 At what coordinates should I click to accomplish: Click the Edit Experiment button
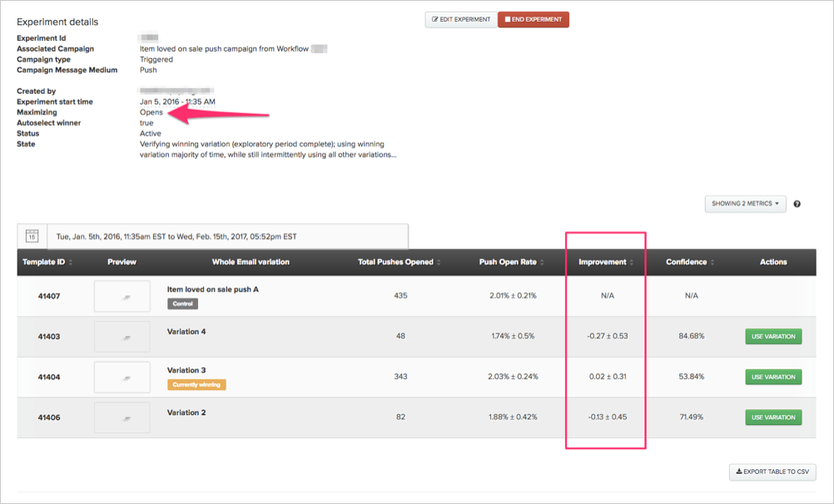[x=461, y=19]
